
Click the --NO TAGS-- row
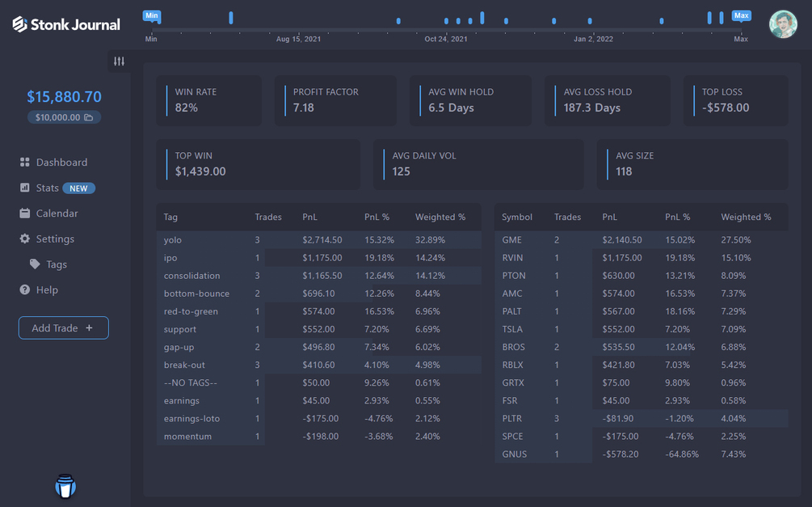(318, 382)
